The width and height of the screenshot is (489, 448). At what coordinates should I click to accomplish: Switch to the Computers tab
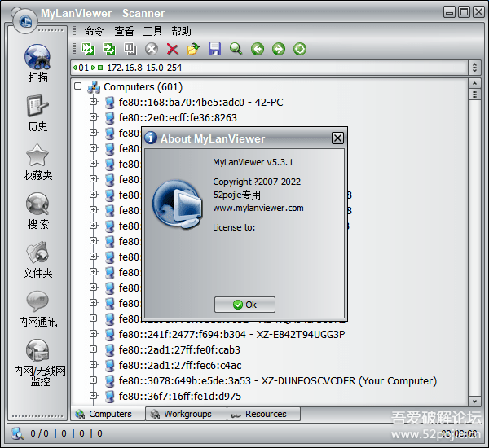(108, 414)
